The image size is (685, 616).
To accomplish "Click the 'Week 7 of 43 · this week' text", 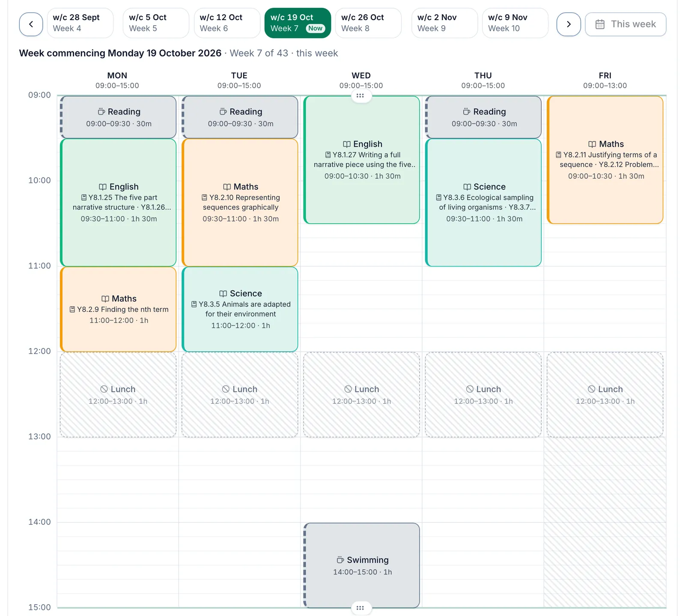I will click(284, 53).
